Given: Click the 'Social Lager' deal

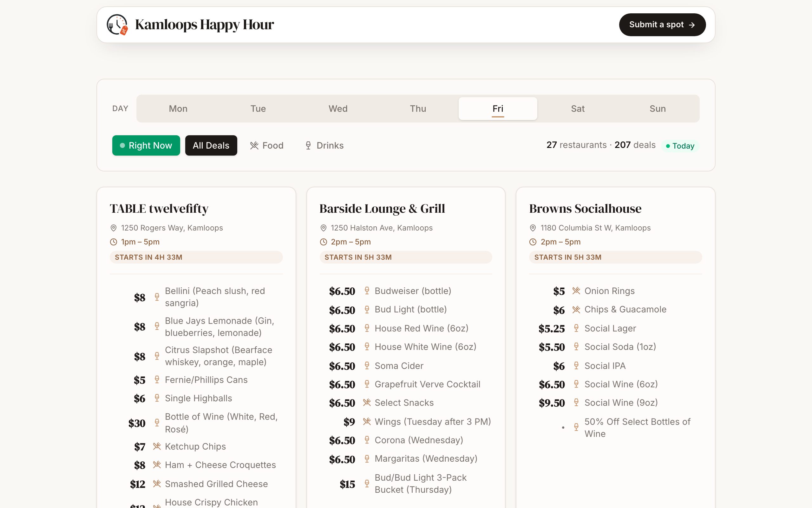Looking at the screenshot, I should point(610,328).
